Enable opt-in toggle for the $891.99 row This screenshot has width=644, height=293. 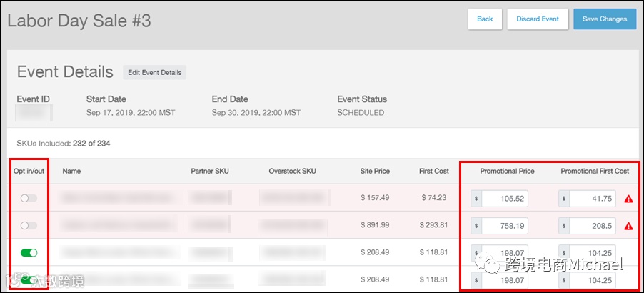click(x=29, y=225)
